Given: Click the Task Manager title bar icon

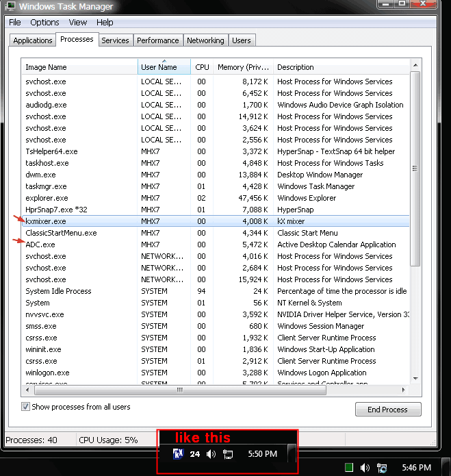Looking at the screenshot, I should 10,5.
